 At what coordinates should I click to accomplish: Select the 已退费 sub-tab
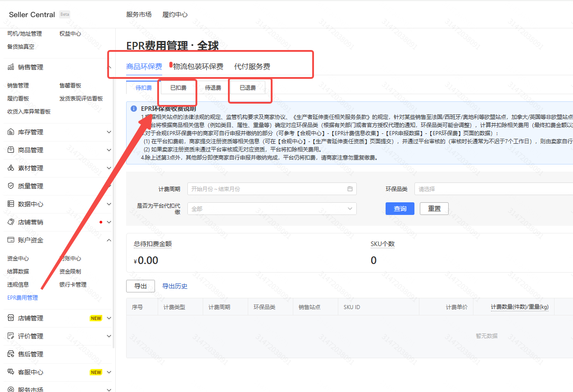(247, 88)
